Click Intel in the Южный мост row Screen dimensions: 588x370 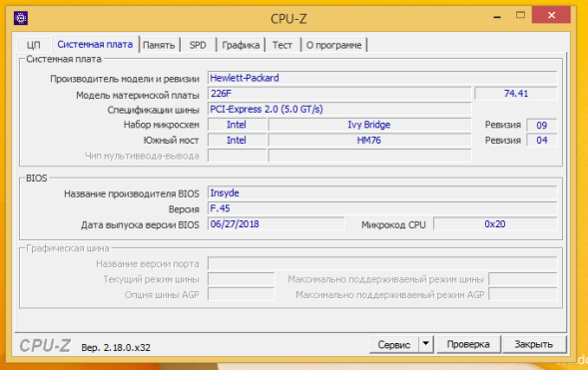pyautogui.click(x=237, y=140)
